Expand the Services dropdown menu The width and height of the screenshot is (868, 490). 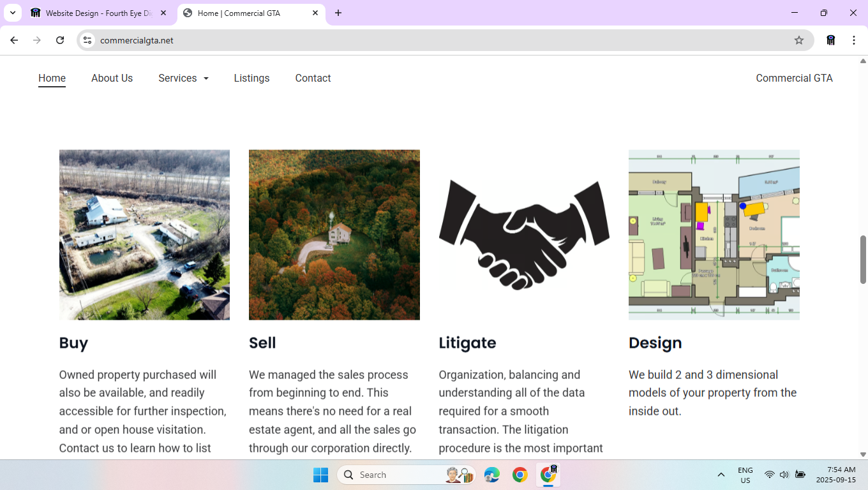tap(183, 78)
